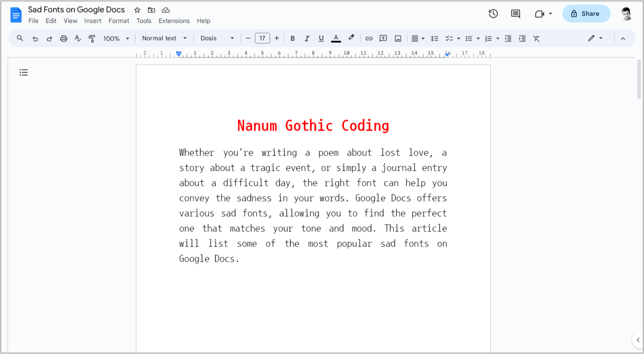
Task: Open the Format menu
Action: pos(119,21)
